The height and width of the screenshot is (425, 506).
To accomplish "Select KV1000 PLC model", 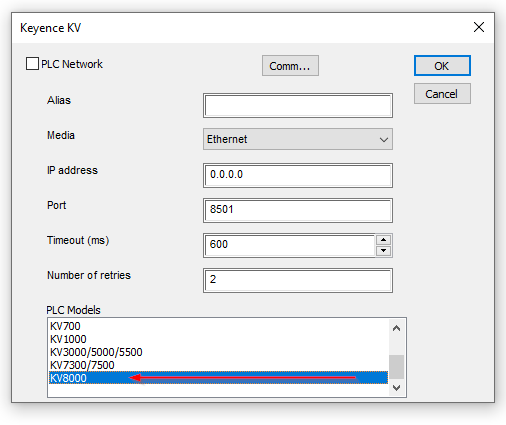I will (x=218, y=339).
